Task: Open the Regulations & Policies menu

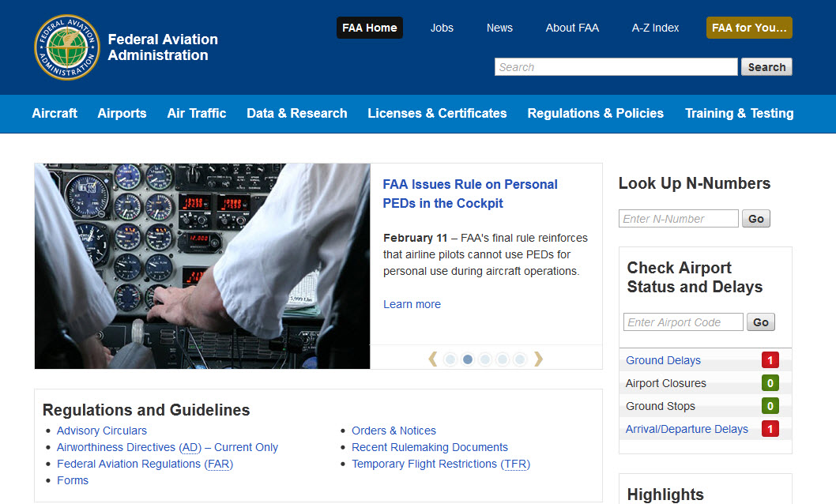Action: click(x=596, y=114)
